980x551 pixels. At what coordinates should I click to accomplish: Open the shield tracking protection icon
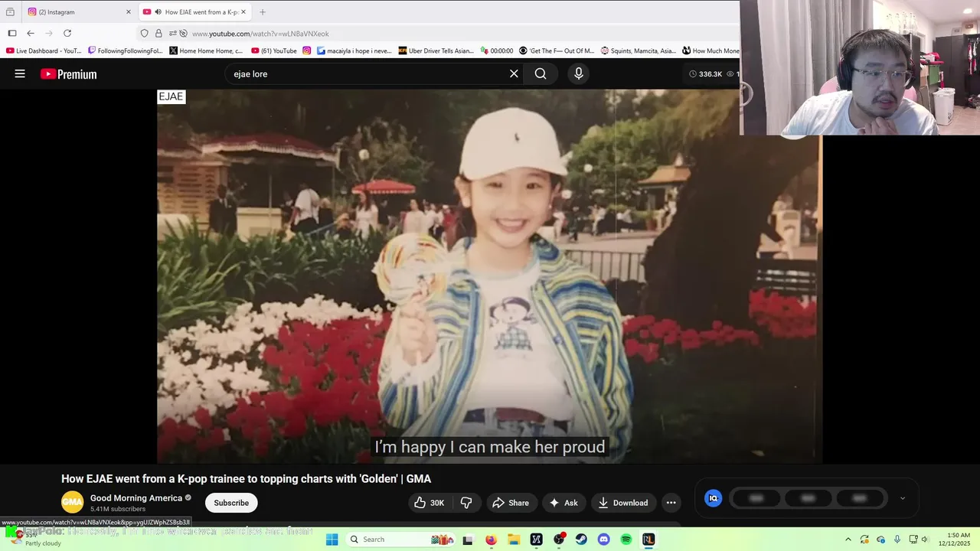click(x=144, y=33)
